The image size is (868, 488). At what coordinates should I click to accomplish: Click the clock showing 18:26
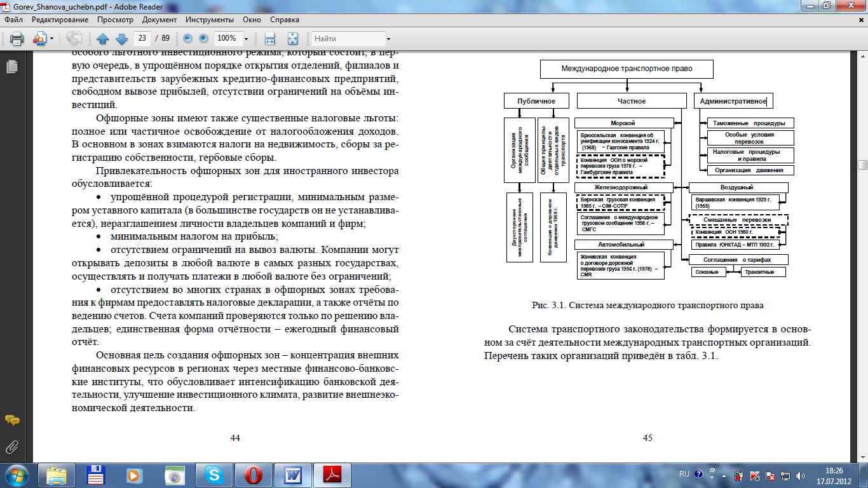(x=833, y=471)
